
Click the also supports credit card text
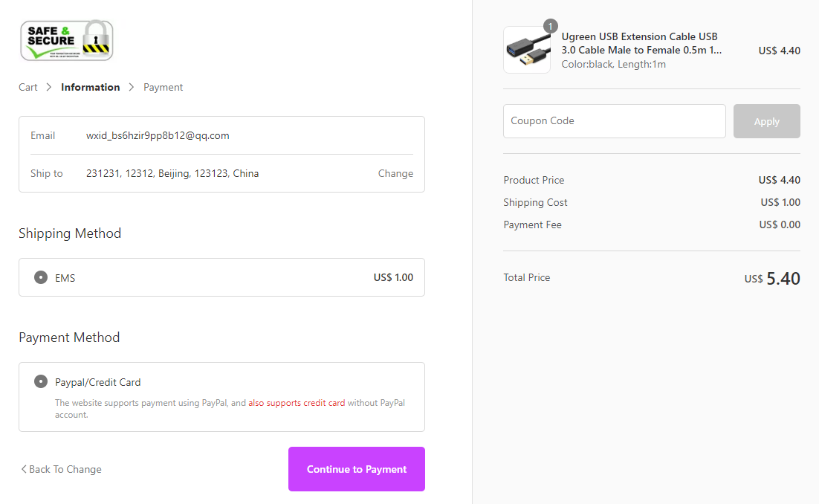[297, 403]
